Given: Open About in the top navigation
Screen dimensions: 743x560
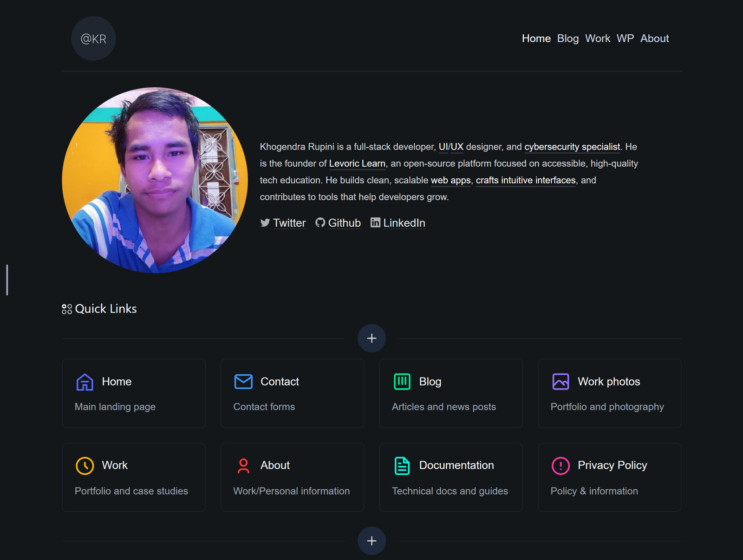Looking at the screenshot, I should [x=654, y=39].
